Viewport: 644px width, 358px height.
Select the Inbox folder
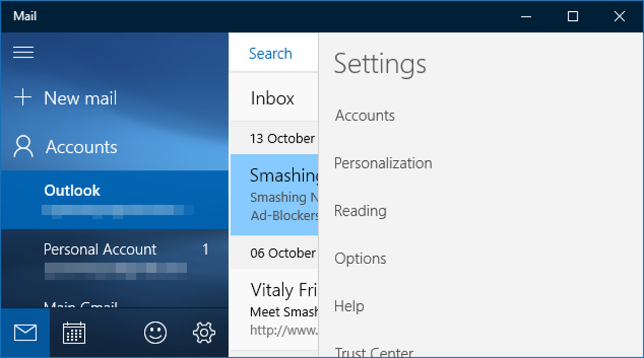pos(272,98)
